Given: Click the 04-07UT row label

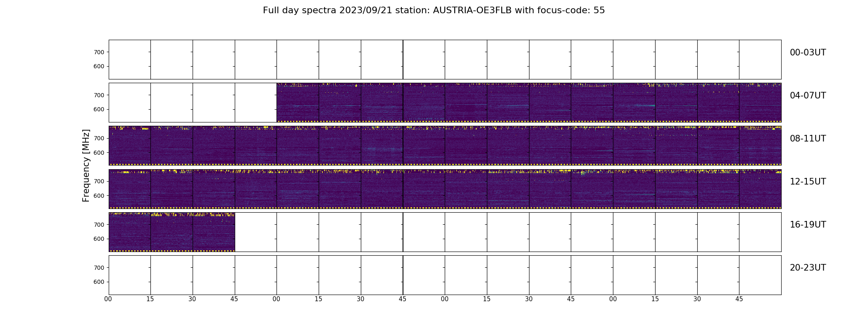Looking at the screenshot, I should pyautogui.click(x=808, y=96).
